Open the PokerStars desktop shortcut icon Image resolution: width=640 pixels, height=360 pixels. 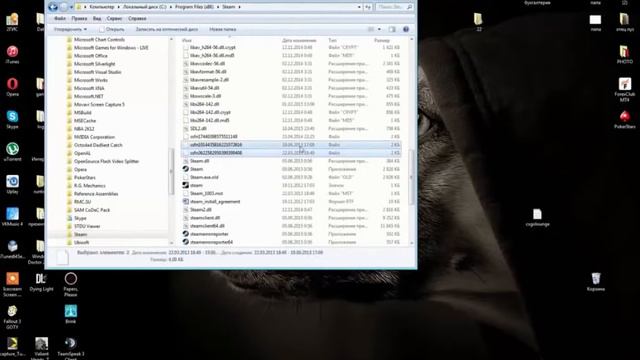click(624, 119)
